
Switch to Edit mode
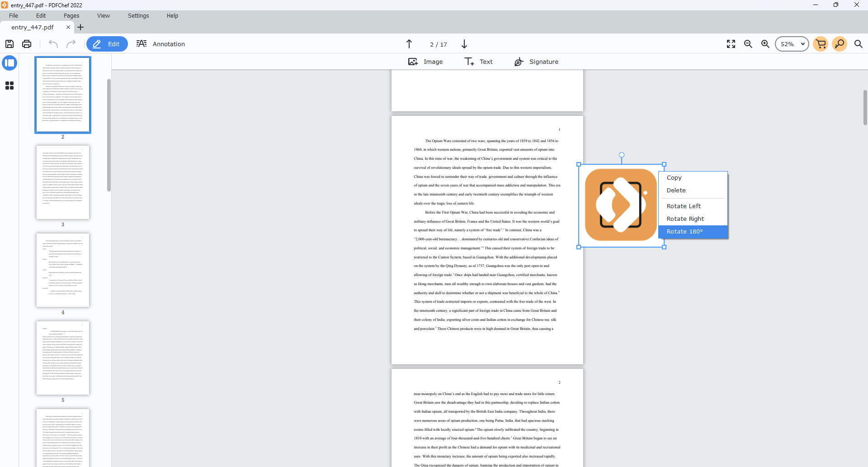[x=107, y=44]
